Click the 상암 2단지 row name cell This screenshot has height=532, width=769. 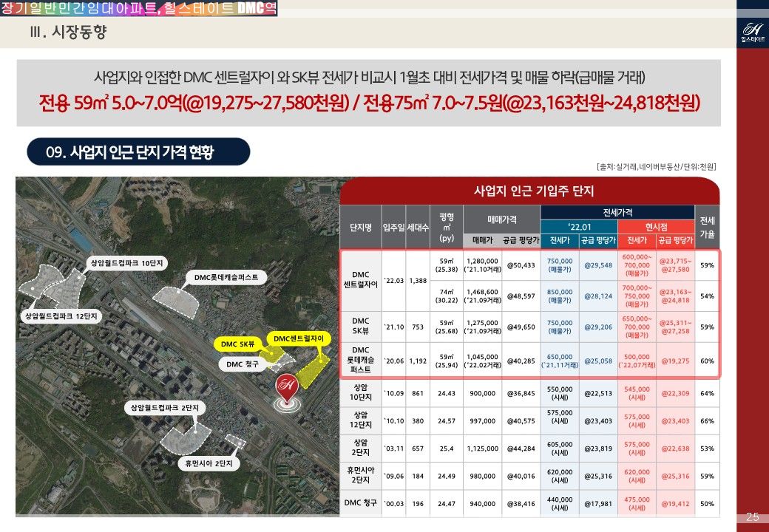(x=361, y=449)
